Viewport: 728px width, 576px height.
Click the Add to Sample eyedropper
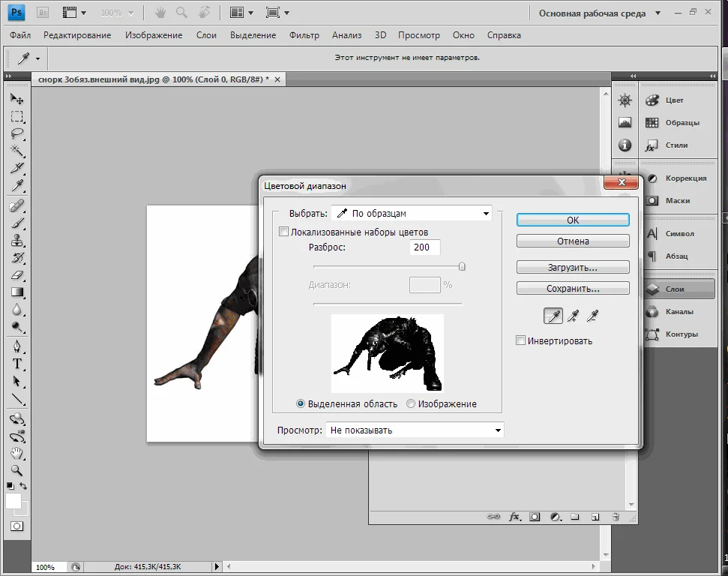click(x=574, y=316)
